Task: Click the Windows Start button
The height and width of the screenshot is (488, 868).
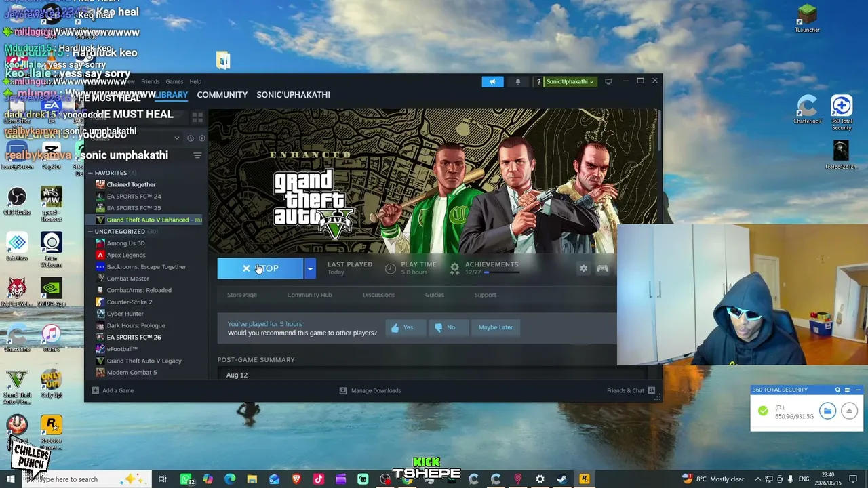Action: point(10,479)
